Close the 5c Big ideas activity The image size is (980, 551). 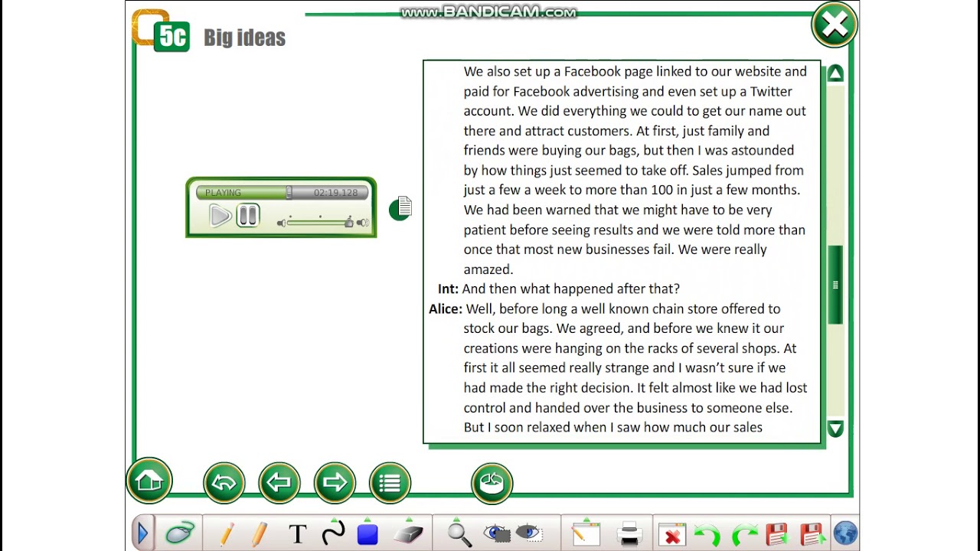pyautogui.click(x=835, y=25)
